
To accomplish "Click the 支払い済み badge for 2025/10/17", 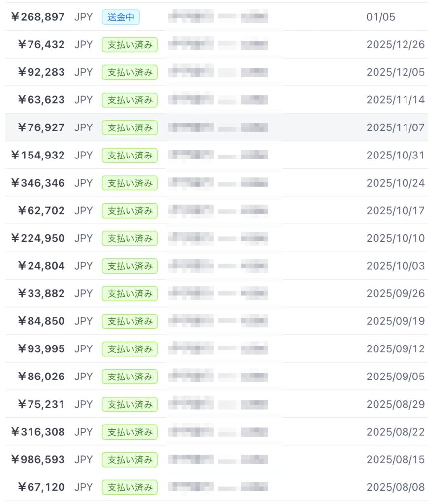I will point(130,211).
